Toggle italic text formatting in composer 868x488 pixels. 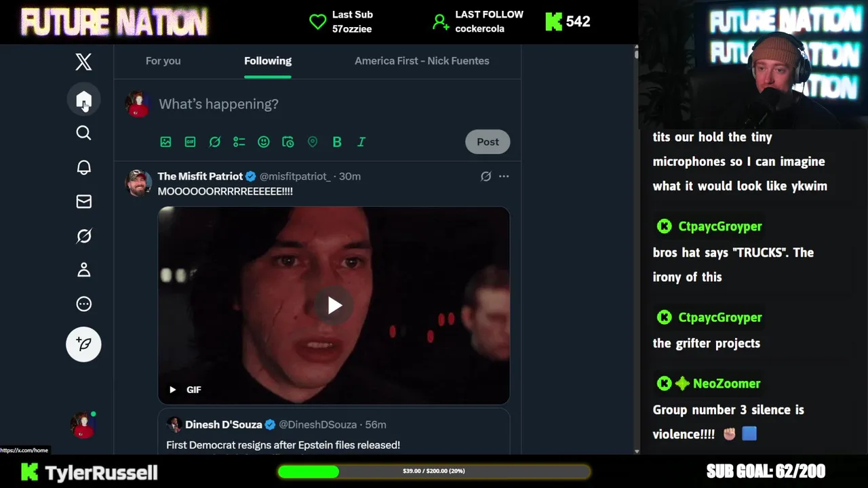(361, 142)
